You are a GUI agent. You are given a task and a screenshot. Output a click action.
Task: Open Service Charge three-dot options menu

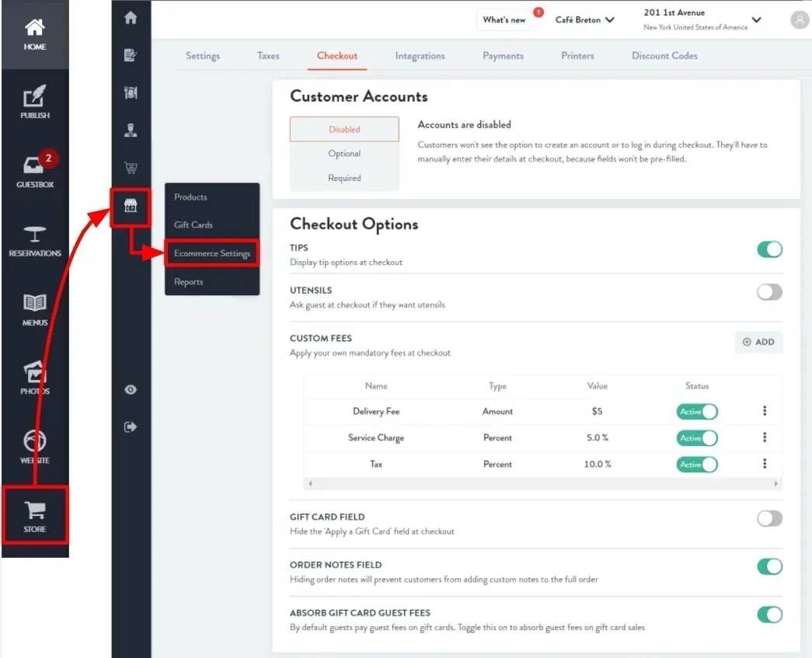[765, 437]
